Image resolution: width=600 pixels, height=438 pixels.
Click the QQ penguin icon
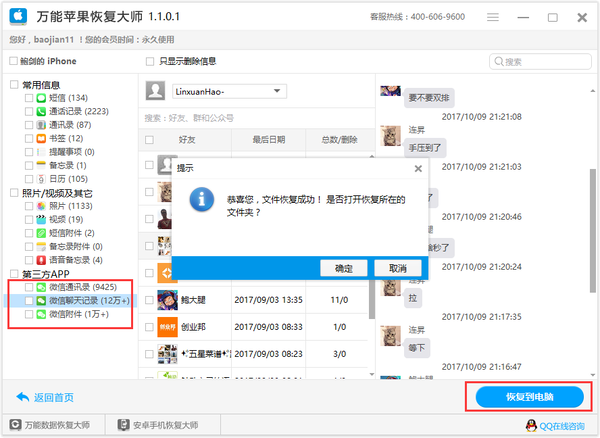coord(531,425)
